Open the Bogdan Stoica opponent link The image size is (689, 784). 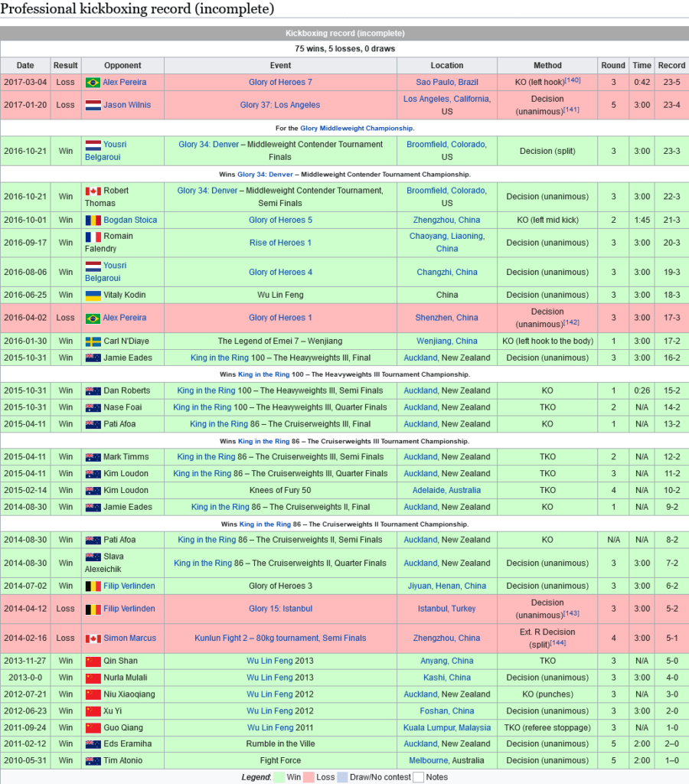pos(130,220)
